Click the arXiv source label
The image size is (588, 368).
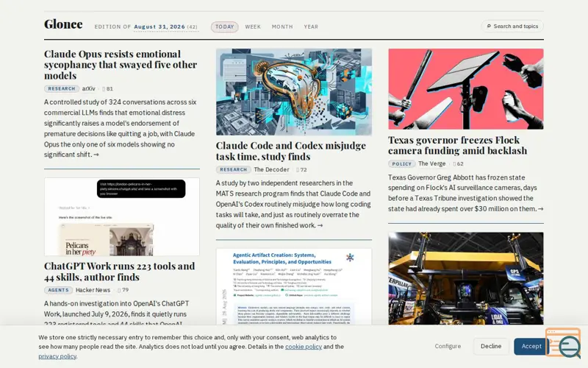click(88, 88)
